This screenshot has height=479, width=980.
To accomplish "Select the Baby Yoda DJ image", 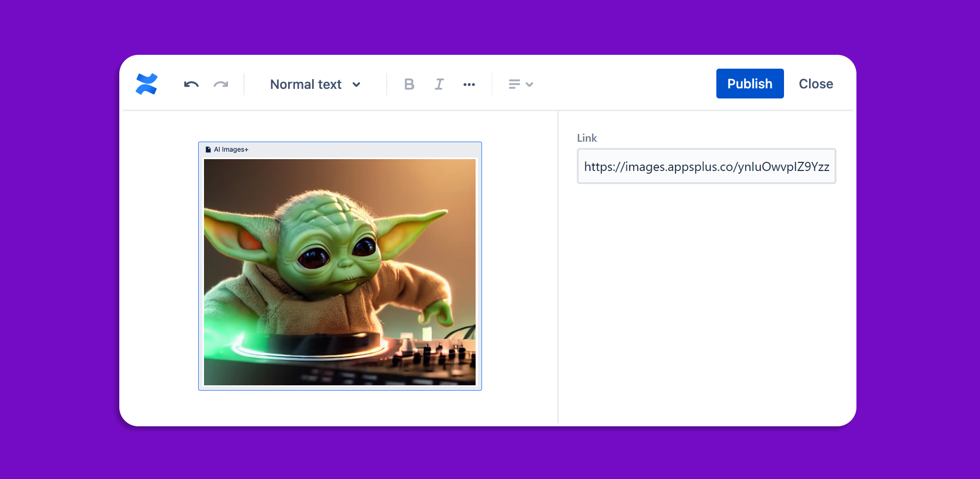I will click(340, 272).
